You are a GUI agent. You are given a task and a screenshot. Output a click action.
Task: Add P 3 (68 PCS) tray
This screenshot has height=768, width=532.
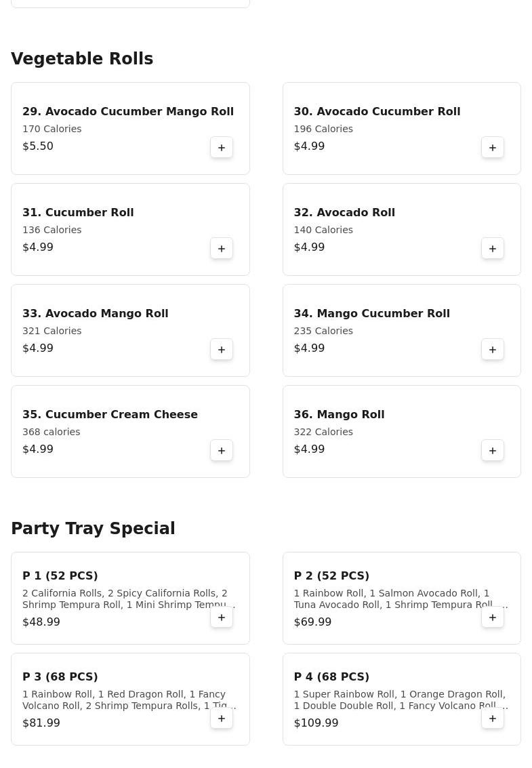click(x=222, y=719)
